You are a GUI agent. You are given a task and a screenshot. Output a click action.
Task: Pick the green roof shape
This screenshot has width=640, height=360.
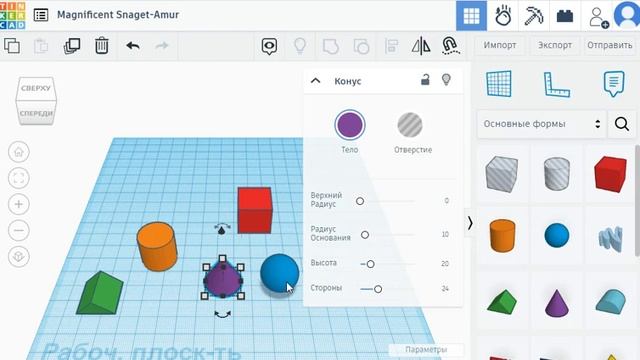click(502, 302)
